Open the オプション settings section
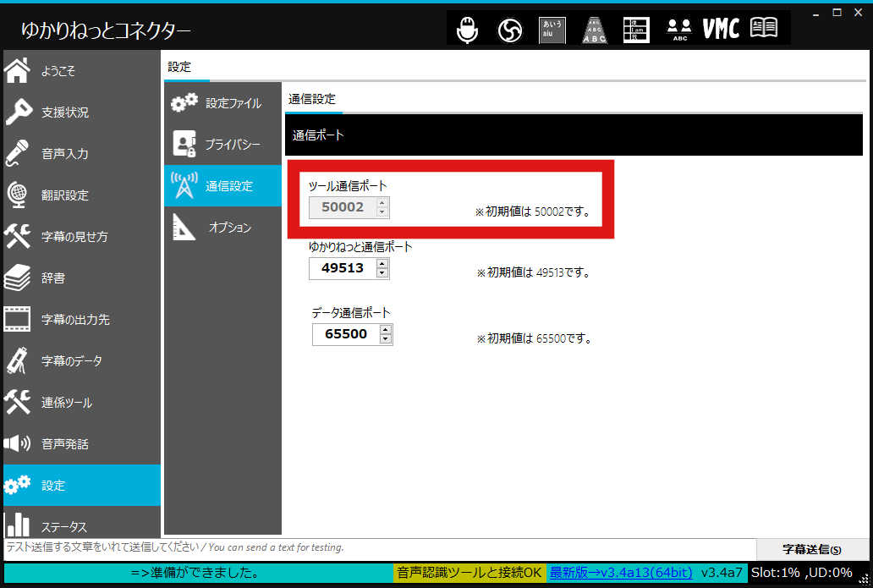 click(222, 228)
